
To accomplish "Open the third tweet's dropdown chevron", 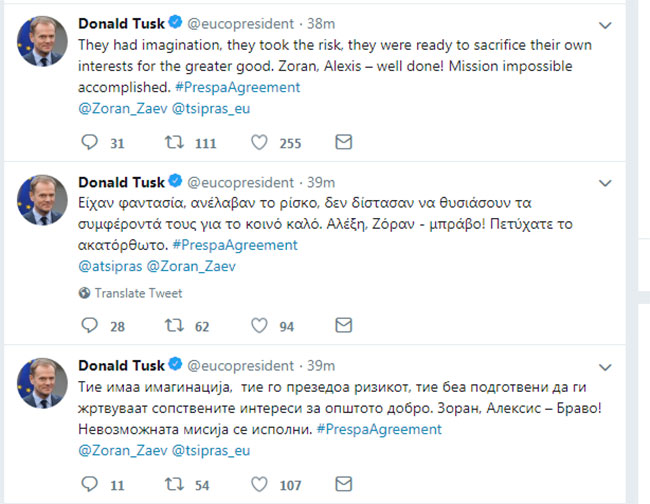I will [605, 366].
